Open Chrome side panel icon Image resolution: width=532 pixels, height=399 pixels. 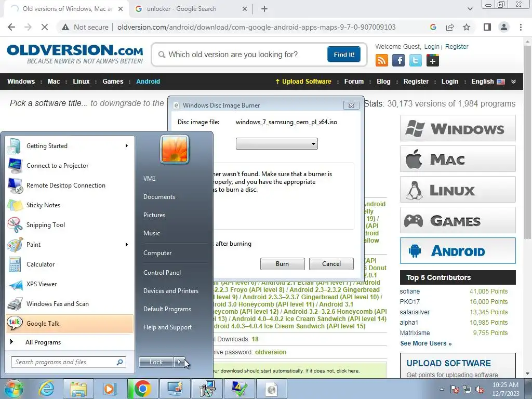tap(487, 27)
